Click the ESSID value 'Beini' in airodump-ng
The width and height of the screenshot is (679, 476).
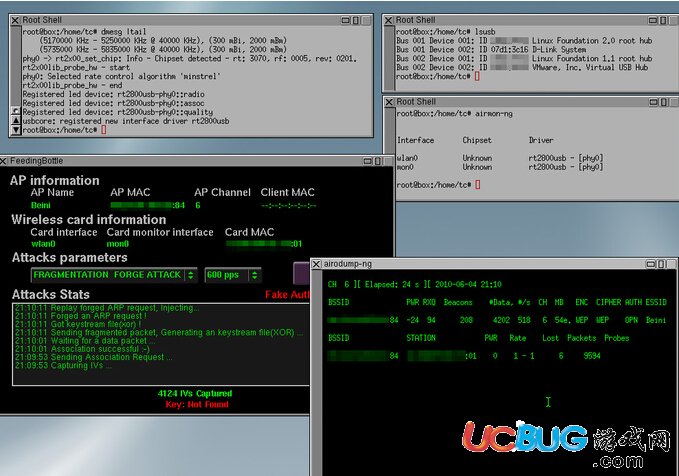point(656,320)
